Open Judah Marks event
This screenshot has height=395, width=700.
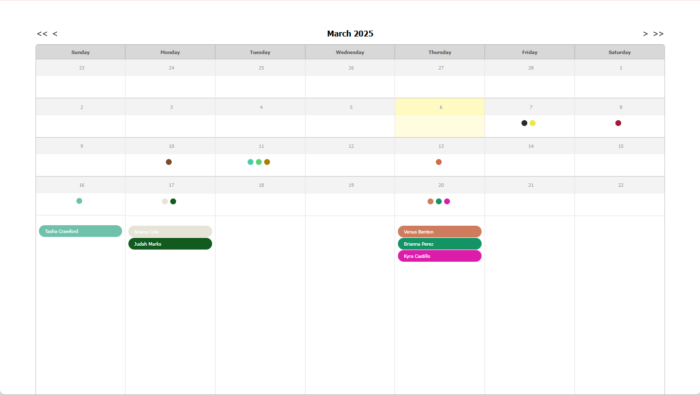pos(170,244)
